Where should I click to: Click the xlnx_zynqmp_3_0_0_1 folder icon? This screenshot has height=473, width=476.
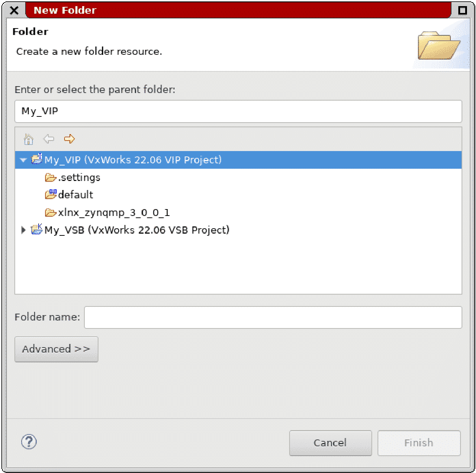(x=51, y=212)
